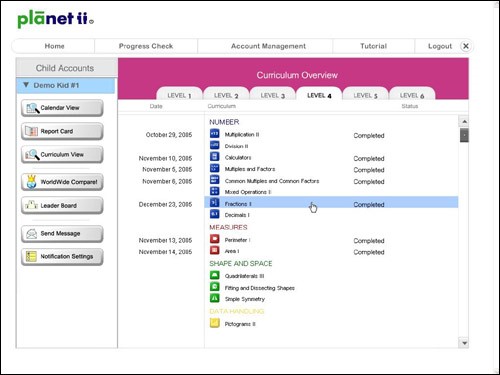Open the Account Management menu
This screenshot has width=500, height=375.
[268, 46]
